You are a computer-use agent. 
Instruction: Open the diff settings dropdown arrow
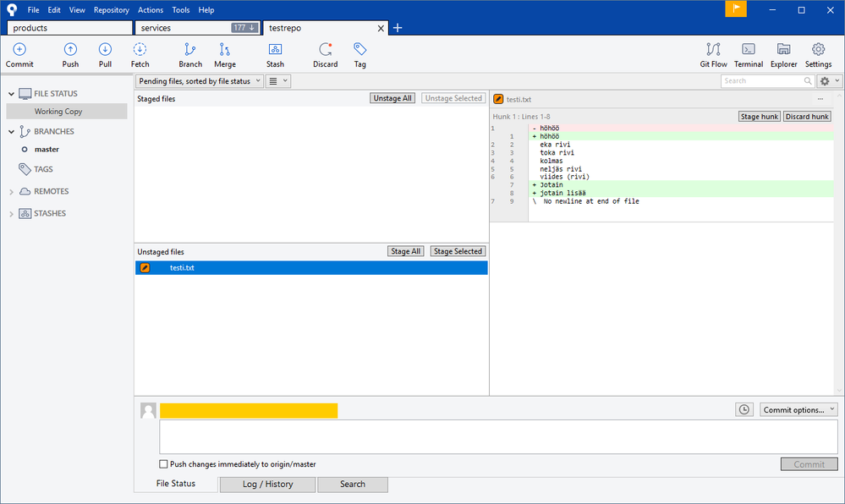(x=837, y=81)
